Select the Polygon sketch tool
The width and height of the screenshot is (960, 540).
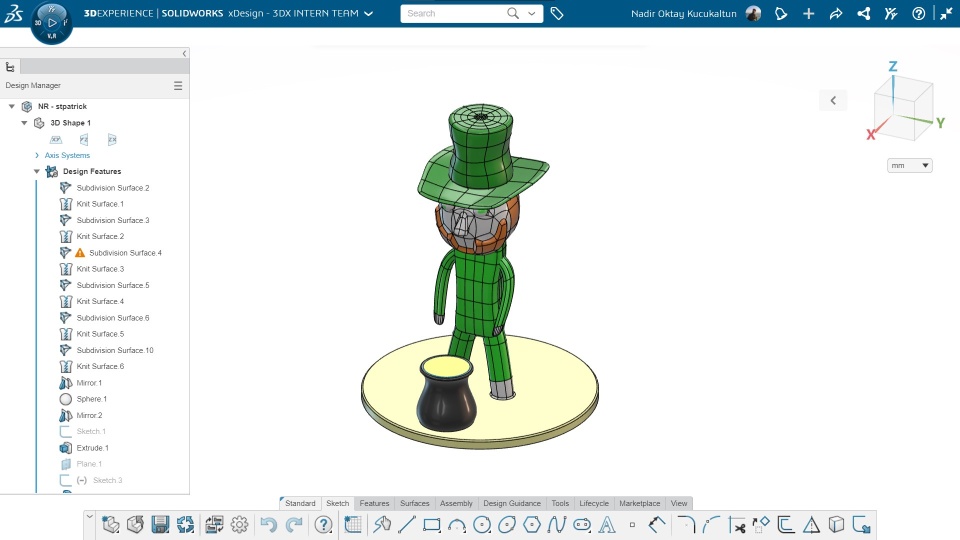(531, 525)
